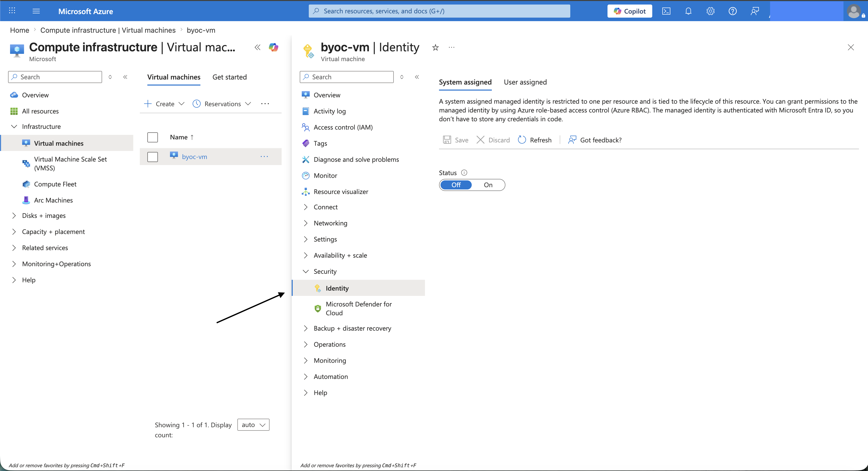Viewport: 868px width, 471px height.
Task: Open the notifications bell
Action: [688, 11]
